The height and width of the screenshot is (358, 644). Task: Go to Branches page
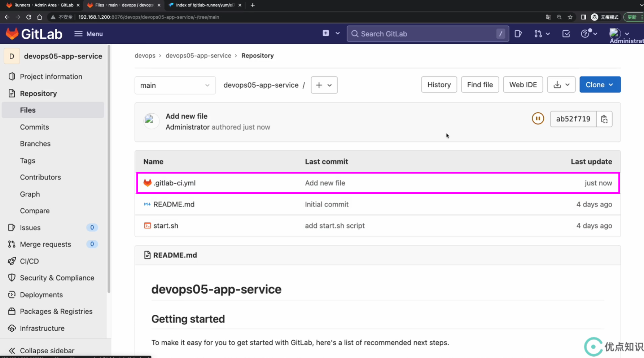(35, 144)
